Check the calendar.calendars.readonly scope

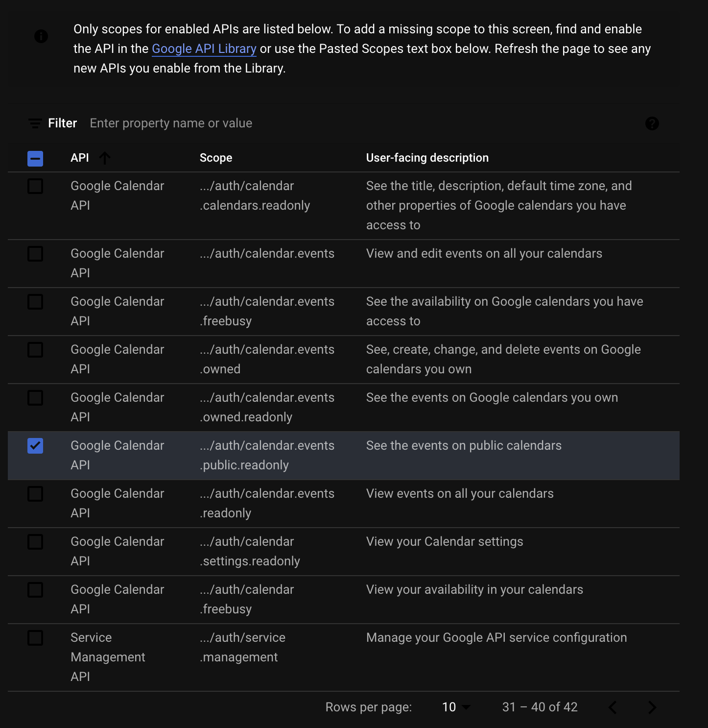click(x=35, y=186)
